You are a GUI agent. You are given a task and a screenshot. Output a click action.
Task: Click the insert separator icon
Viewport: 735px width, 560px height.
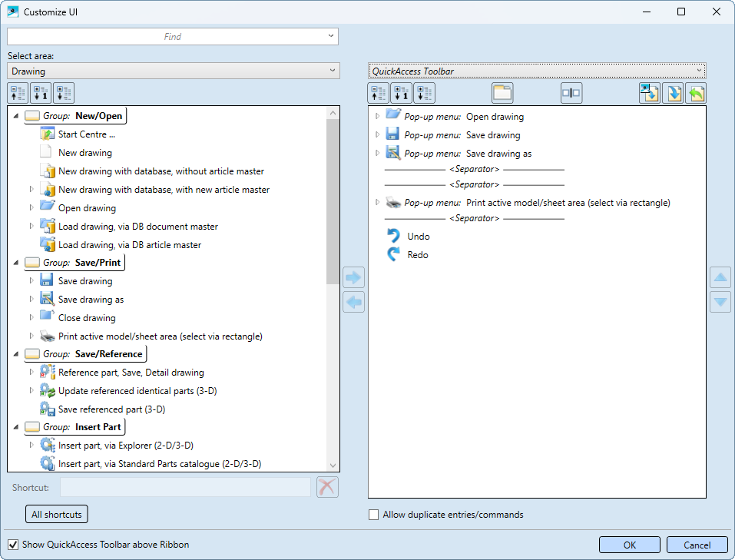571,93
